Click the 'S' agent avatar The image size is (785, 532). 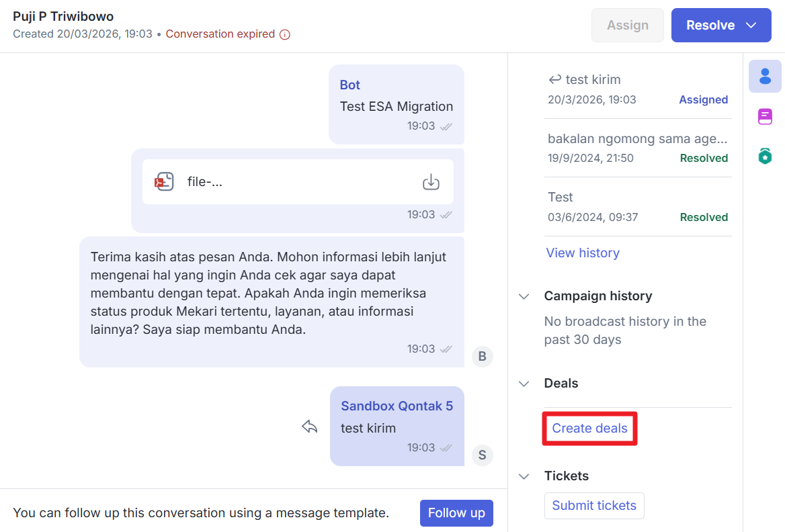pyautogui.click(x=482, y=455)
